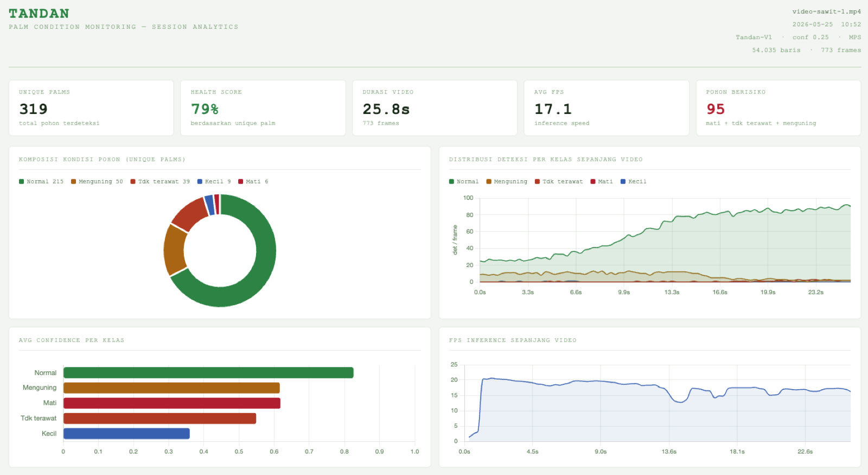Toggle the Tdk terawat 39 legend entry

tap(160, 182)
